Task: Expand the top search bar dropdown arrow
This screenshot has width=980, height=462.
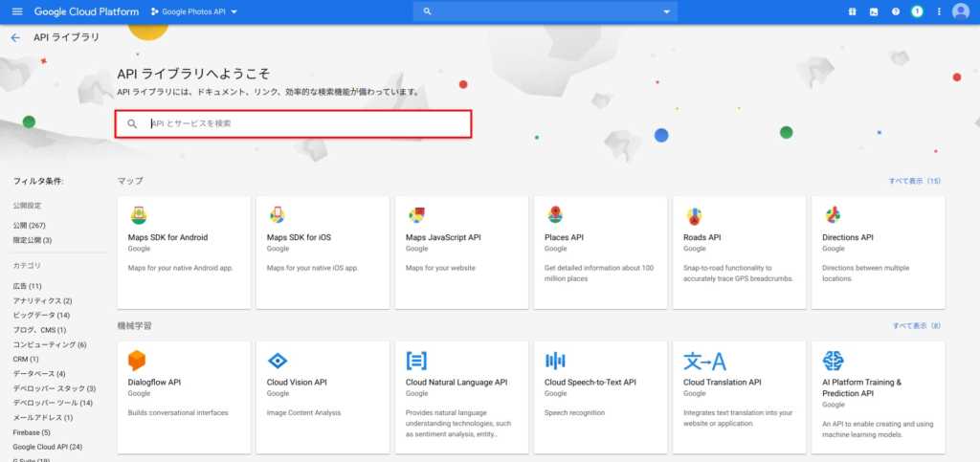Action: tap(667, 11)
